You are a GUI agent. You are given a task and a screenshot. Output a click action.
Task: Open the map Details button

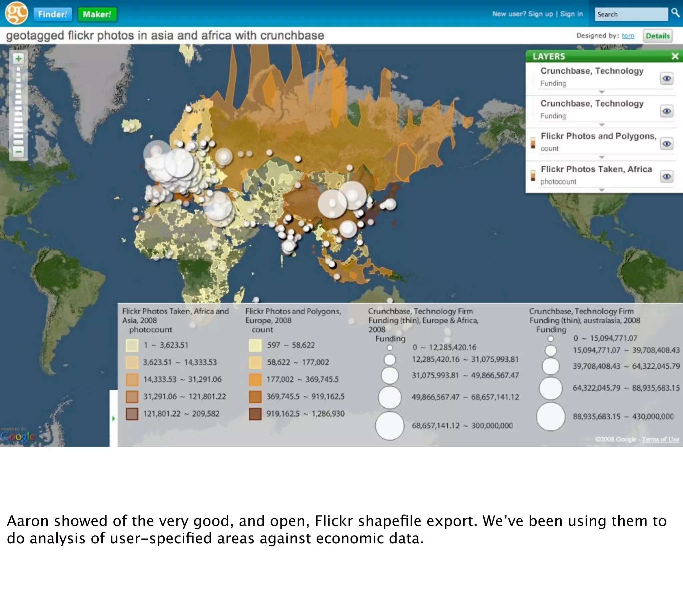click(x=657, y=36)
